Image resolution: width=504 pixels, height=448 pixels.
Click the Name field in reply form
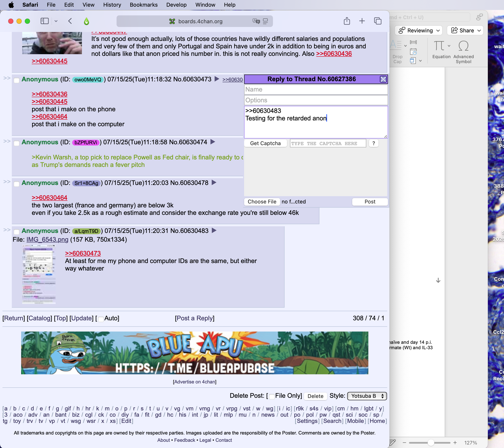[x=316, y=89]
